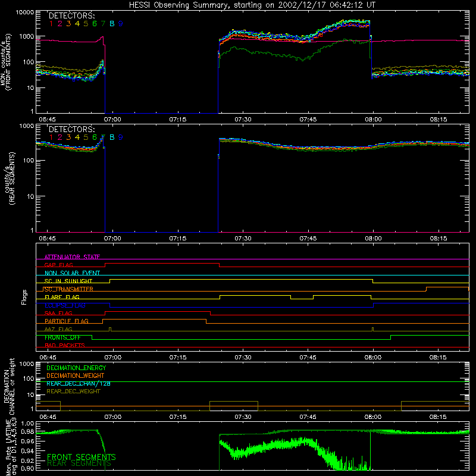The image size is (476, 476).
Task: Click the NON_SOLAR_EVENT flag label
Action: [x=72, y=273]
